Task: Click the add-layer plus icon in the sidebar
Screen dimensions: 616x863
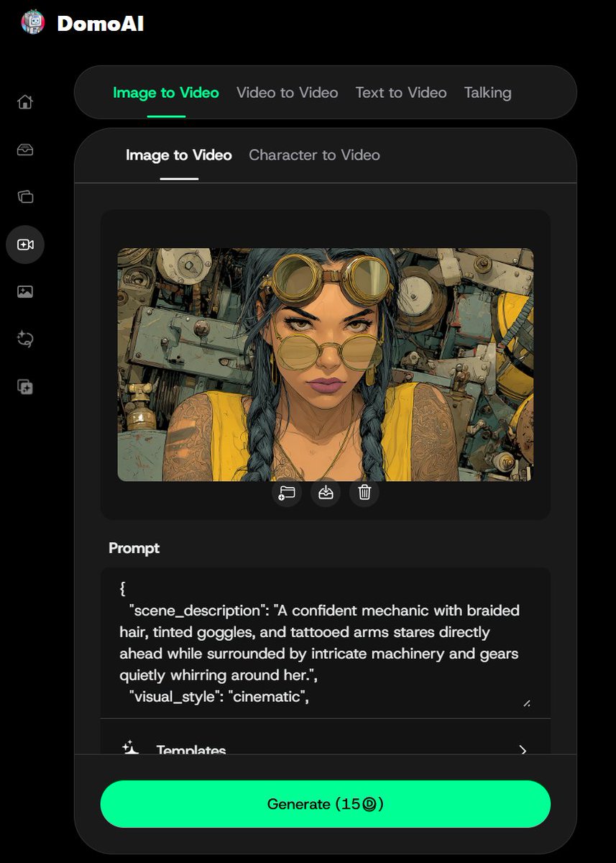Action: click(25, 387)
